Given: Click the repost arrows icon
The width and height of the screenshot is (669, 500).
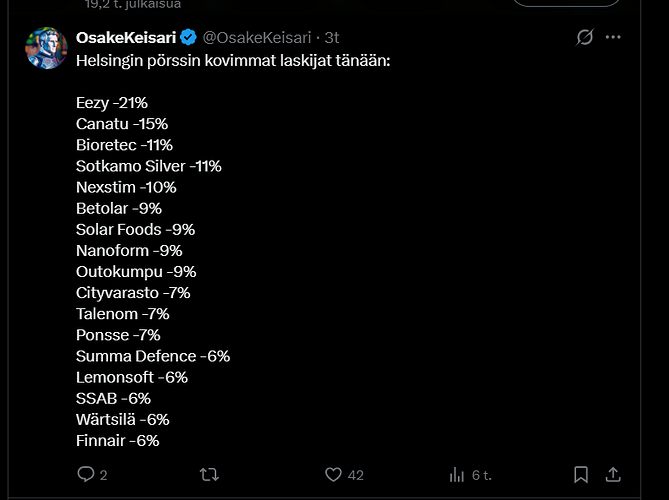Looking at the screenshot, I should tap(209, 474).
